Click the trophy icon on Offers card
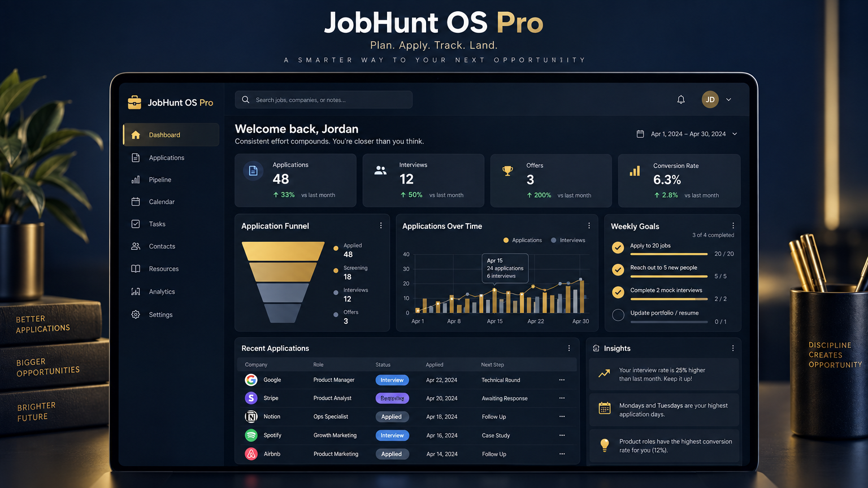 coord(508,171)
